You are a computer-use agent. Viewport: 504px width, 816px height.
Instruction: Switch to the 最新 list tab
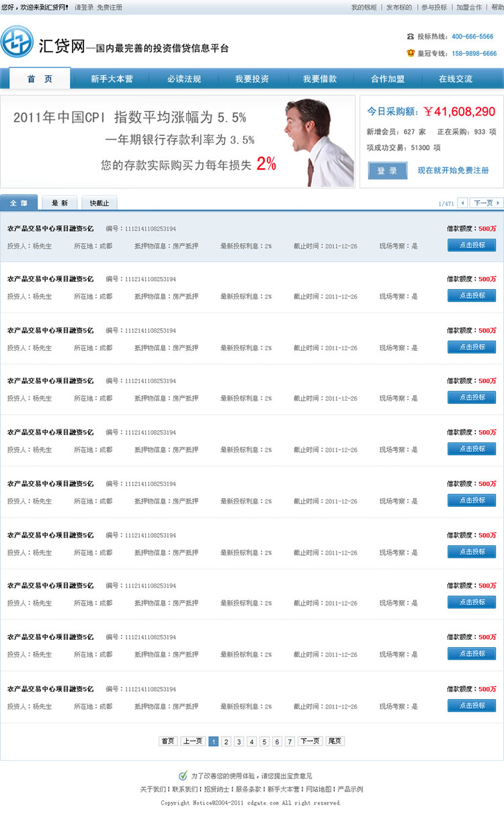coord(59,203)
